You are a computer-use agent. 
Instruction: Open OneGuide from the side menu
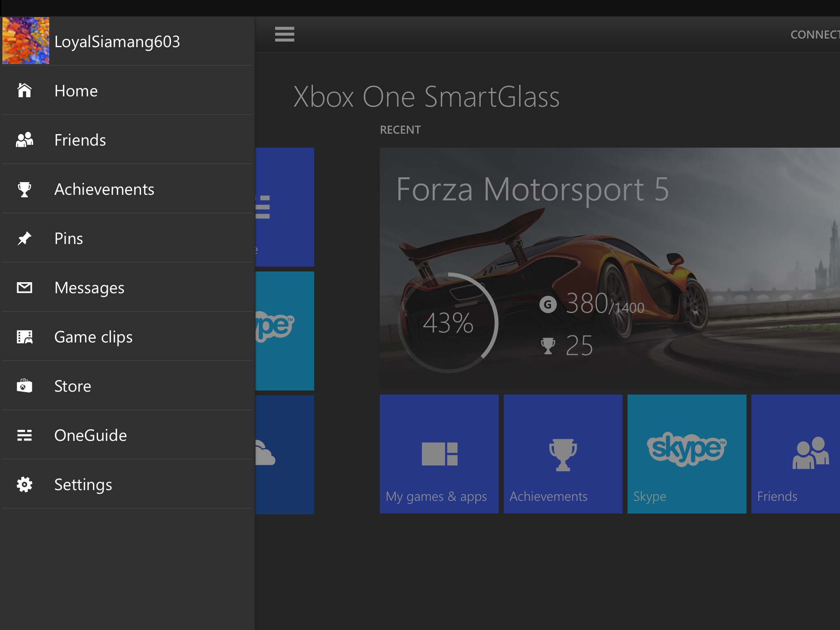(x=128, y=435)
